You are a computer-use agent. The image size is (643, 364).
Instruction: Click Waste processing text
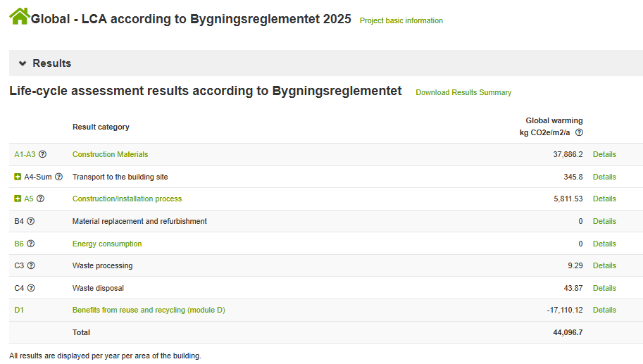[103, 265]
